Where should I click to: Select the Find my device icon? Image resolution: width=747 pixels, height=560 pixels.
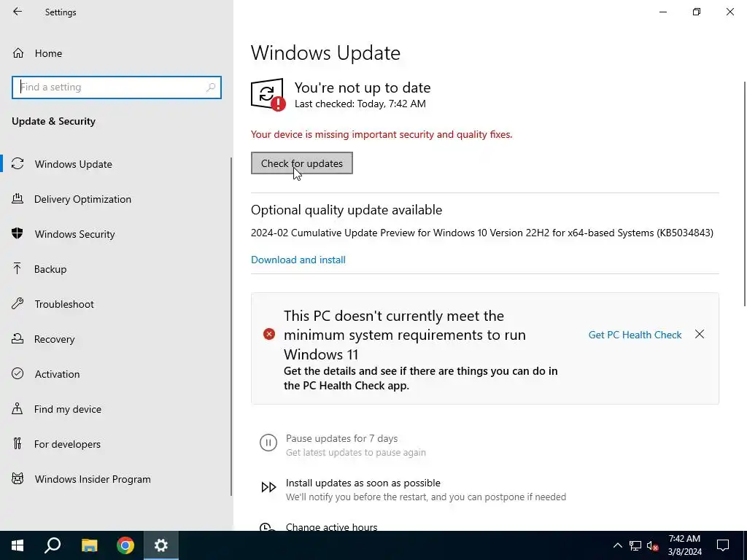(x=18, y=408)
